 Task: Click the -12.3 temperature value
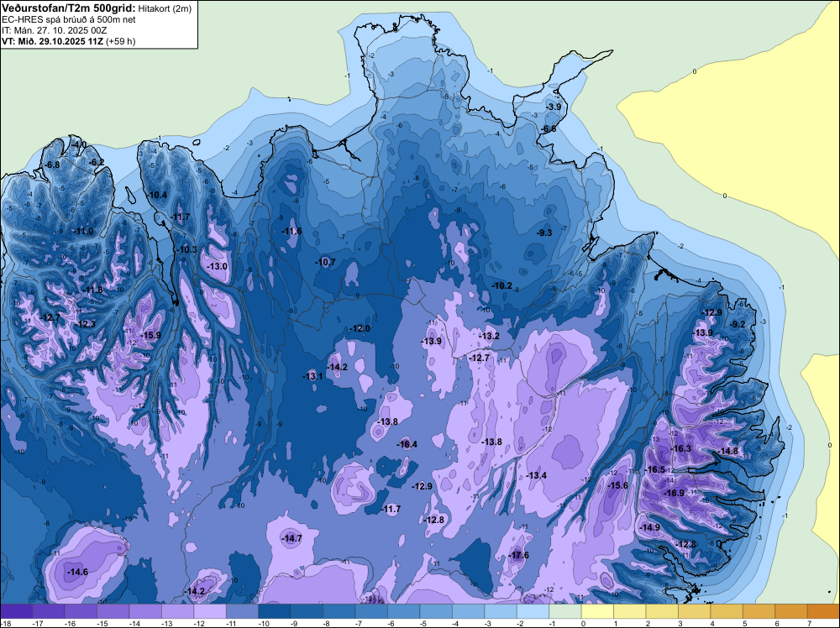click(85, 324)
